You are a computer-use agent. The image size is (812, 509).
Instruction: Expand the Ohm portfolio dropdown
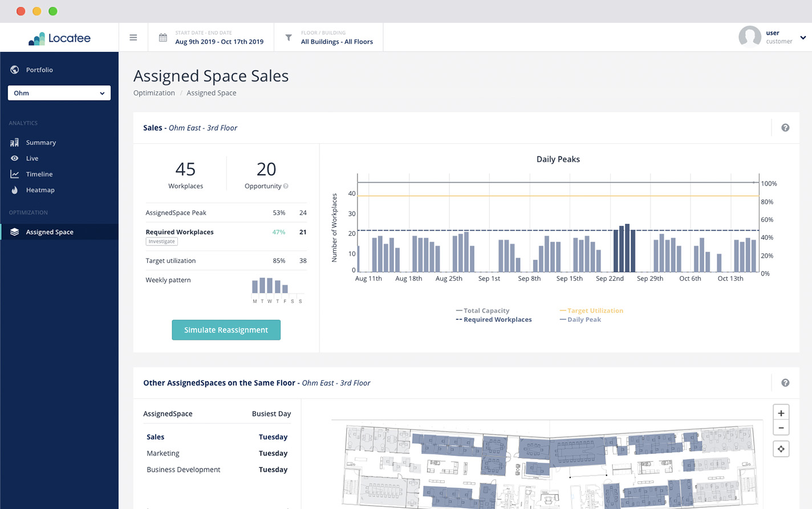pyautogui.click(x=59, y=93)
